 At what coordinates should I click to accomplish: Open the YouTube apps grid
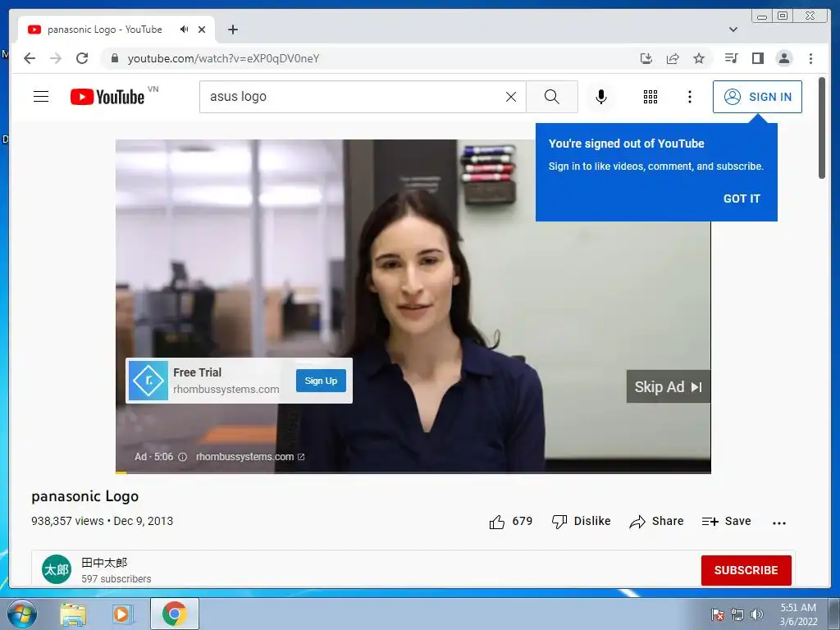(x=651, y=97)
